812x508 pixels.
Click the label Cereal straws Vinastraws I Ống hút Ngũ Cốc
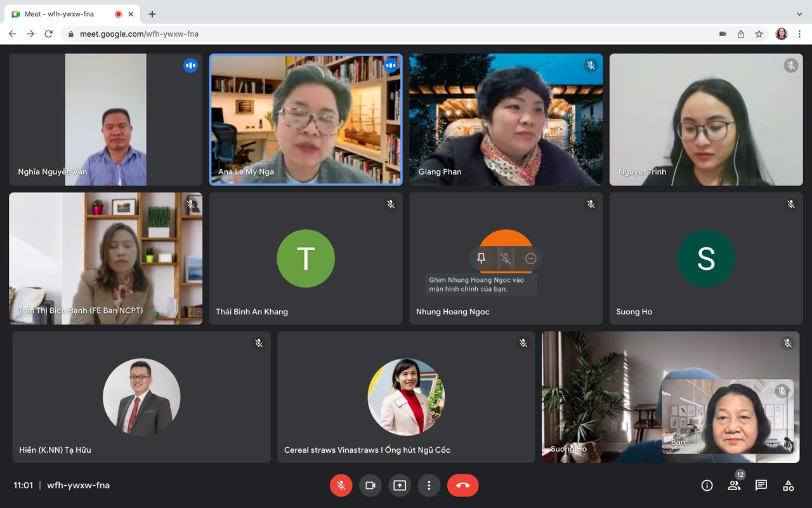(367, 450)
